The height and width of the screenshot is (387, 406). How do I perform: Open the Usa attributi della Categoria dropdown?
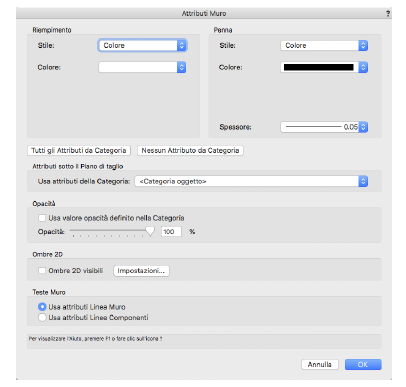[x=251, y=181]
